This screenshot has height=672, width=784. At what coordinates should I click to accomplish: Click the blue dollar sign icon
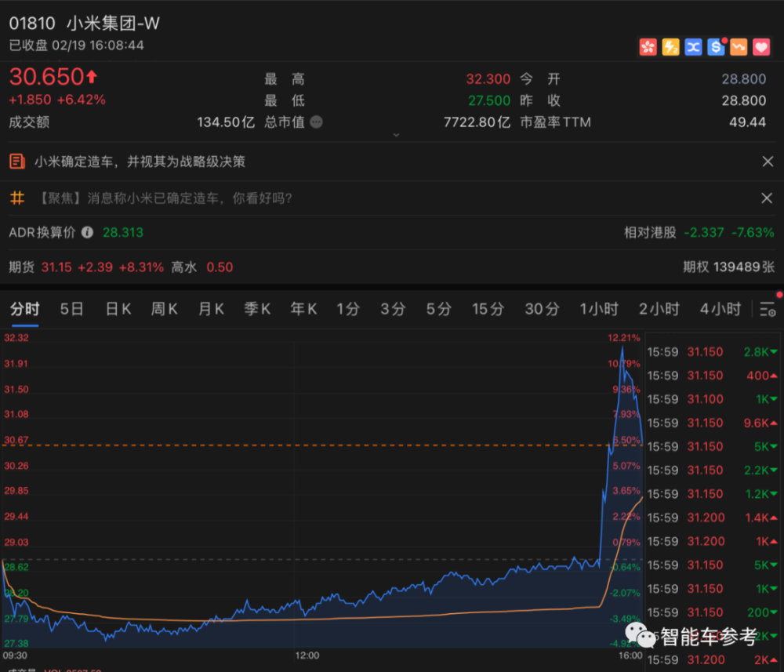[716, 48]
